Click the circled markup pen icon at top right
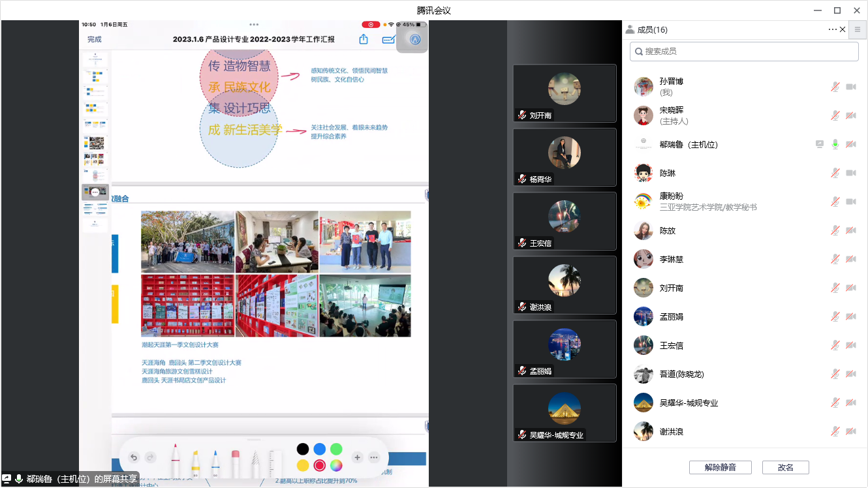This screenshot has height=488, width=868. click(414, 40)
